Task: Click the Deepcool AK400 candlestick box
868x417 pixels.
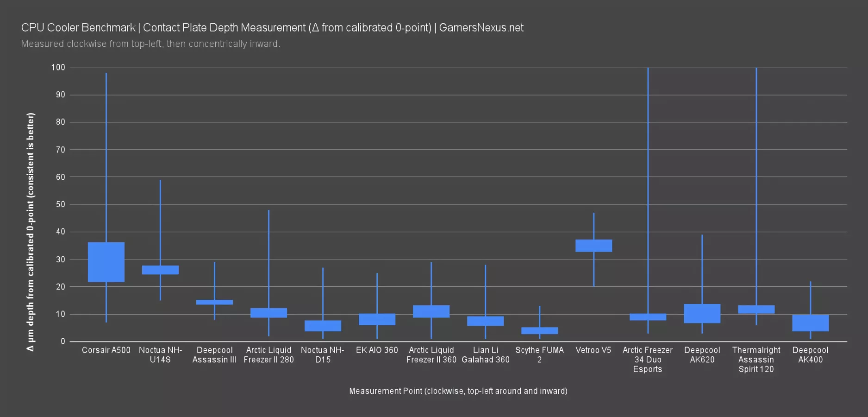Action: pos(810,323)
